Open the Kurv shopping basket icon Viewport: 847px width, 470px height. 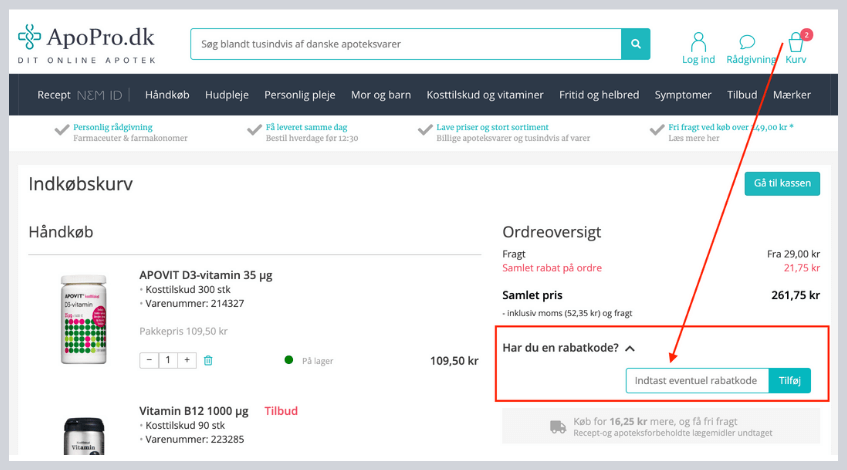796,44
